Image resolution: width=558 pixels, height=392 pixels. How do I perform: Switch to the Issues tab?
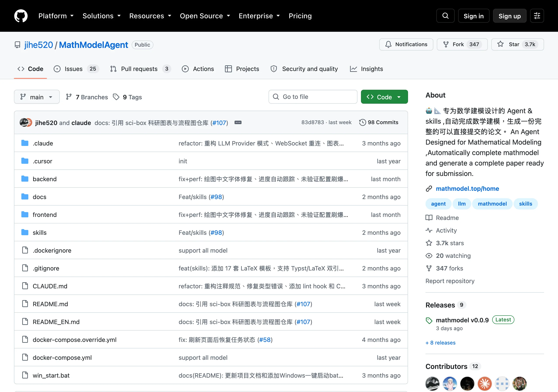76,69
